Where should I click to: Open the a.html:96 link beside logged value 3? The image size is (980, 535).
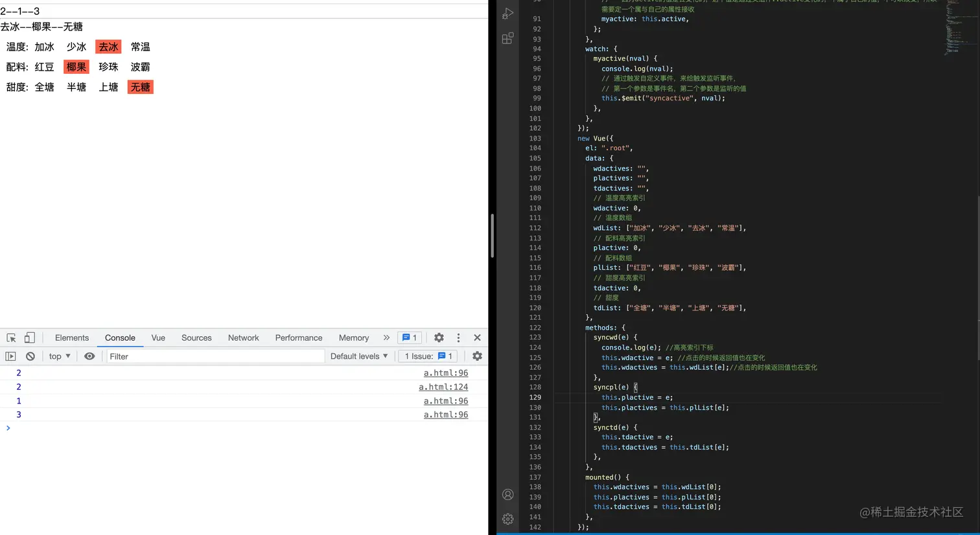[x=446, y=415]
